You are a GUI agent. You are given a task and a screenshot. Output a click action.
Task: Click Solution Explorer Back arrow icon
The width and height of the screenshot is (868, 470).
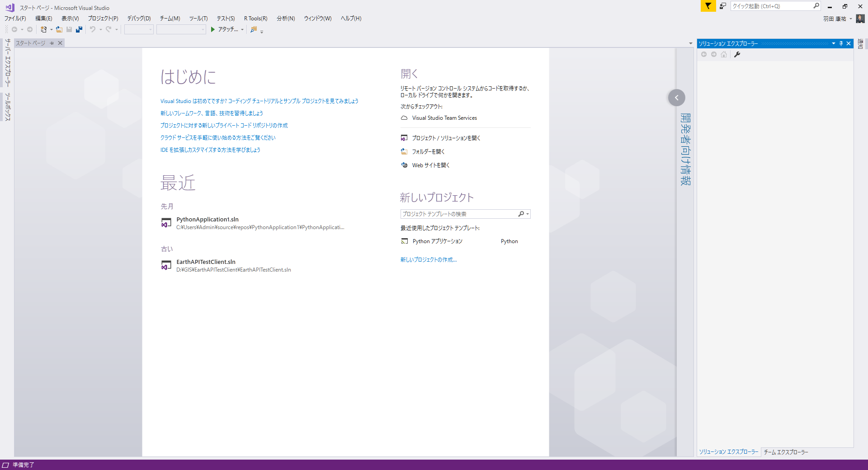704,54
